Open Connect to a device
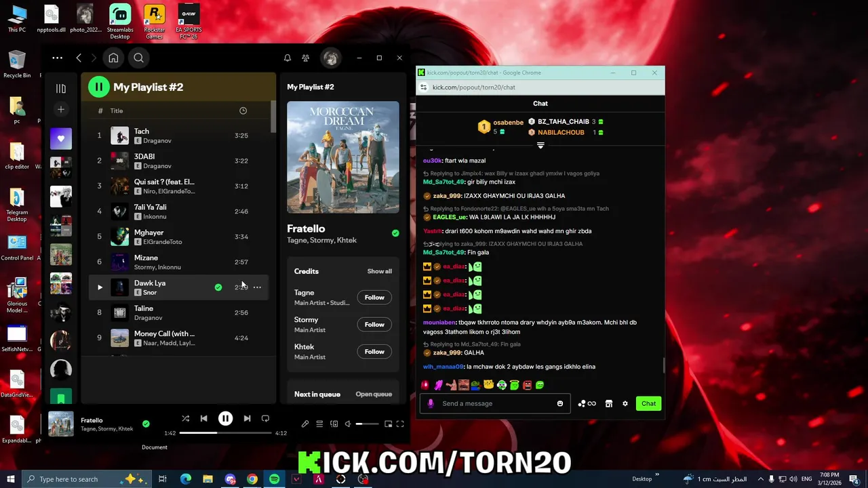 click(x=334, y=424)
